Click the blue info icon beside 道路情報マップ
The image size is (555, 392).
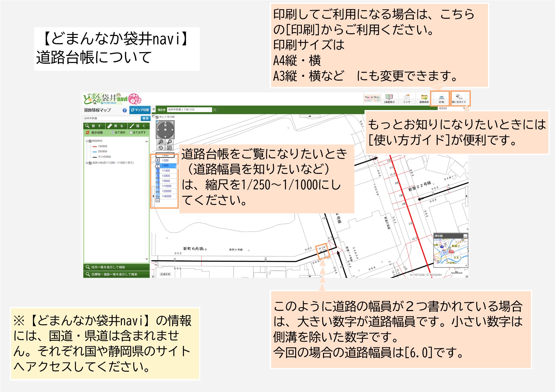125,110
